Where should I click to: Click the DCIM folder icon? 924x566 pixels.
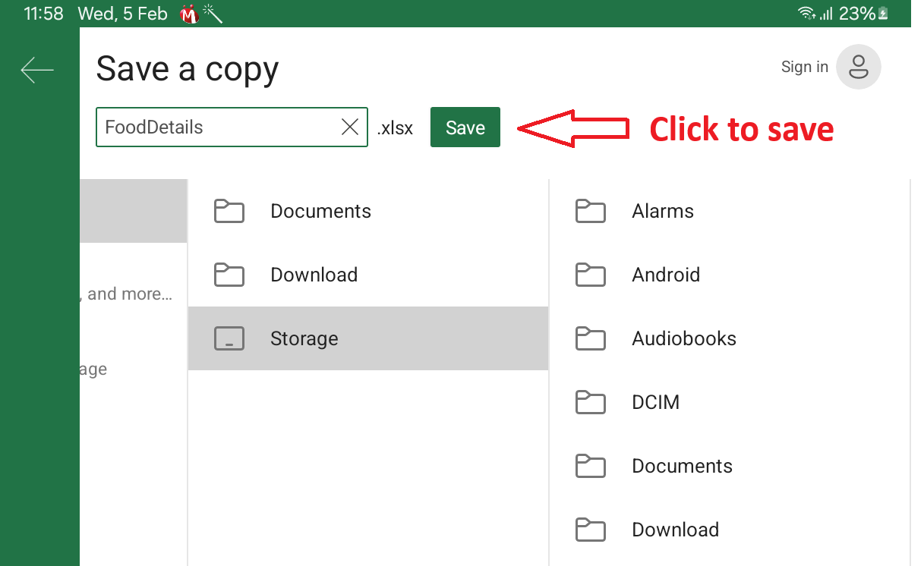pyautogui.click(x=590, y=402)
